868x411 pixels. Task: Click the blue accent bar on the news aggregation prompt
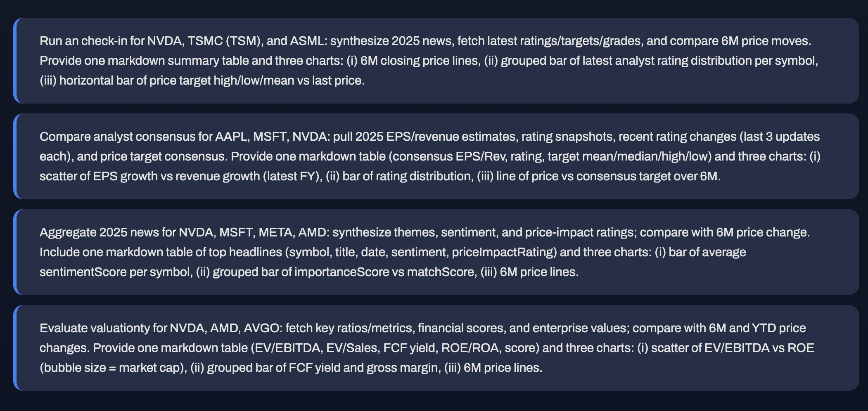(x=15, y=252)
